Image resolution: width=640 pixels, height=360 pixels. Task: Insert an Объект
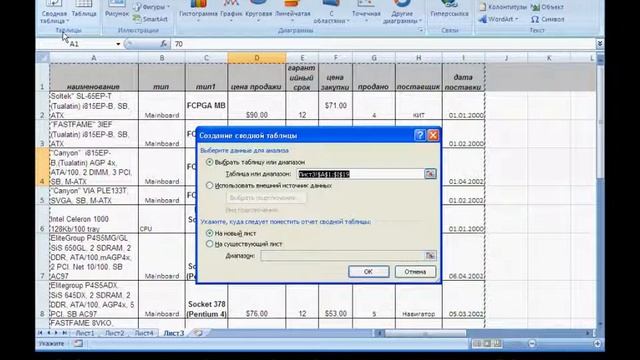547,7
